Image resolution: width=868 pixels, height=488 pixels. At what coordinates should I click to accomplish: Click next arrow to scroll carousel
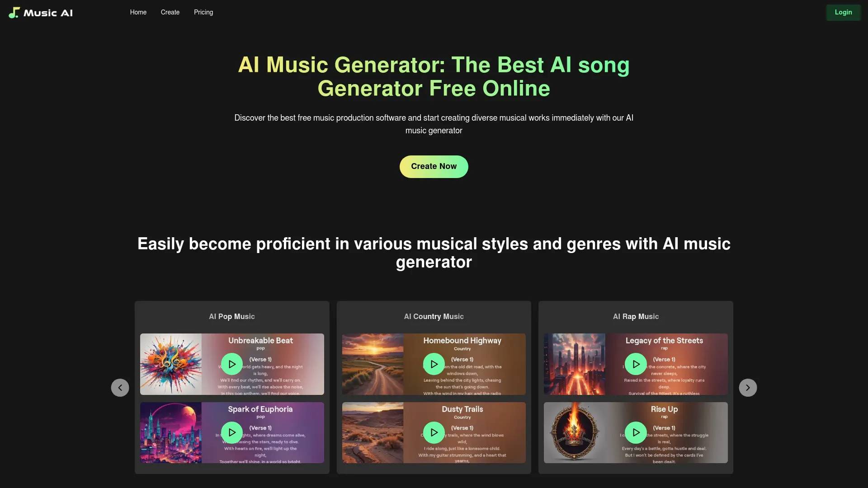(x=748, y=387)
